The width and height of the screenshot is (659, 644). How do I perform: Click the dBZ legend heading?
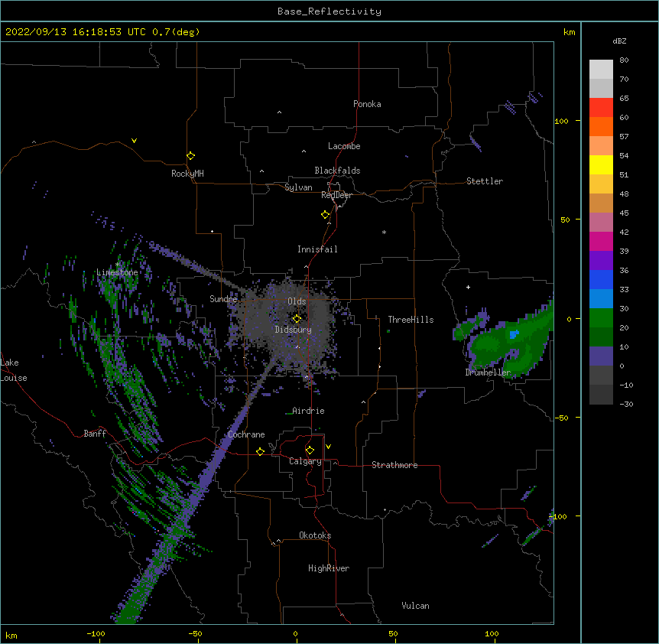[x=619, y=41]
